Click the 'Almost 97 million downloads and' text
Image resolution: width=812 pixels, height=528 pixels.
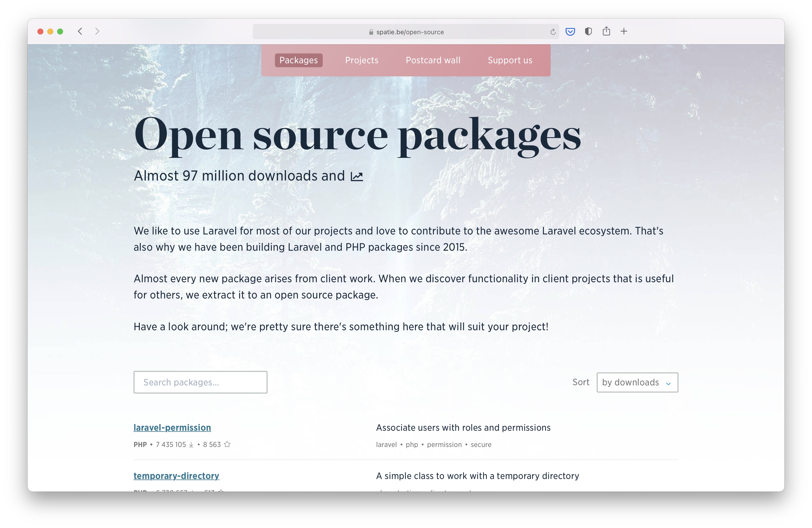(239, 176)
